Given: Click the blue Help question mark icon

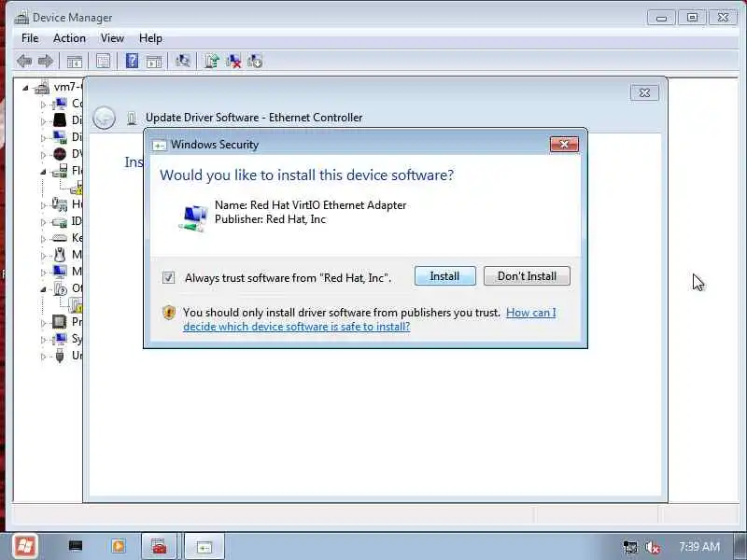Looking at the screenshot, I should (x=132, y=61).
